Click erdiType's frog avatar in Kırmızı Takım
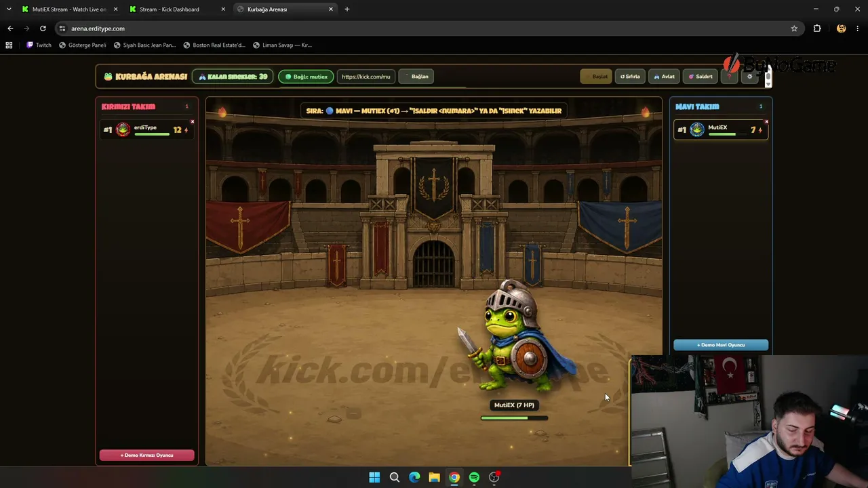This screenshot has width=868, height=488. [x=123, y=129]
